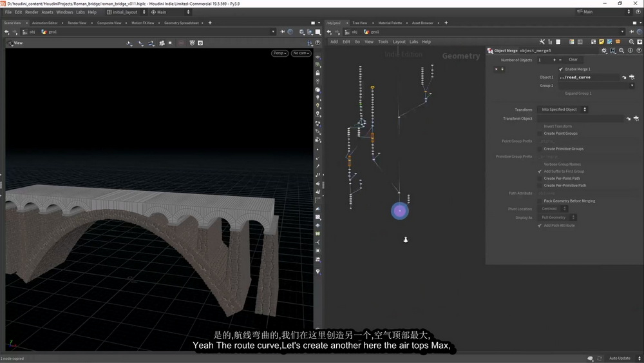Click the Object 1 path field
The width and height of the screenshot is (644, 363).
tap(588, 77)
